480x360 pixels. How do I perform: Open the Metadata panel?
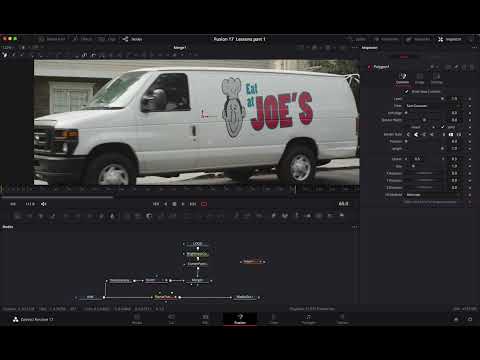tap(418, 39)
